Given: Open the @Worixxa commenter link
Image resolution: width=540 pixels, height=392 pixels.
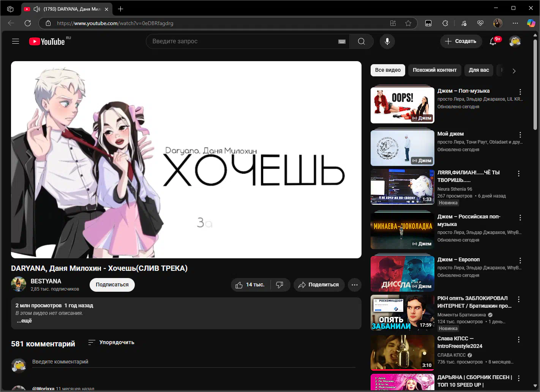Looking at the screenshot, I should pos(43,389).
